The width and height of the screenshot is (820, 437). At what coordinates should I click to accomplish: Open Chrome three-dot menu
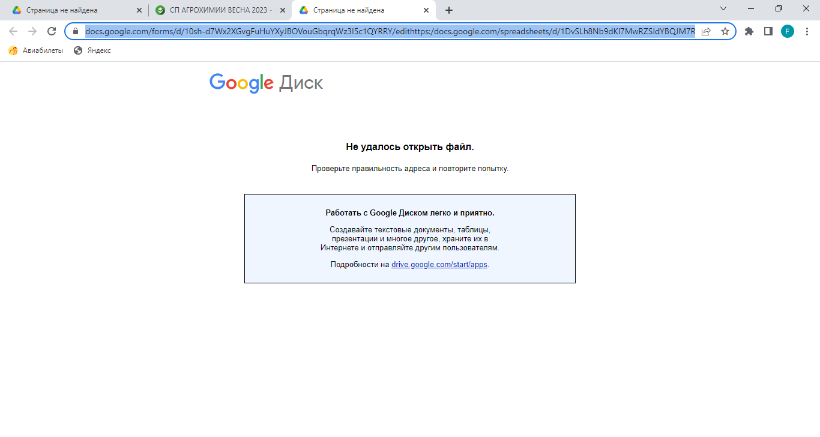[807, 31]
